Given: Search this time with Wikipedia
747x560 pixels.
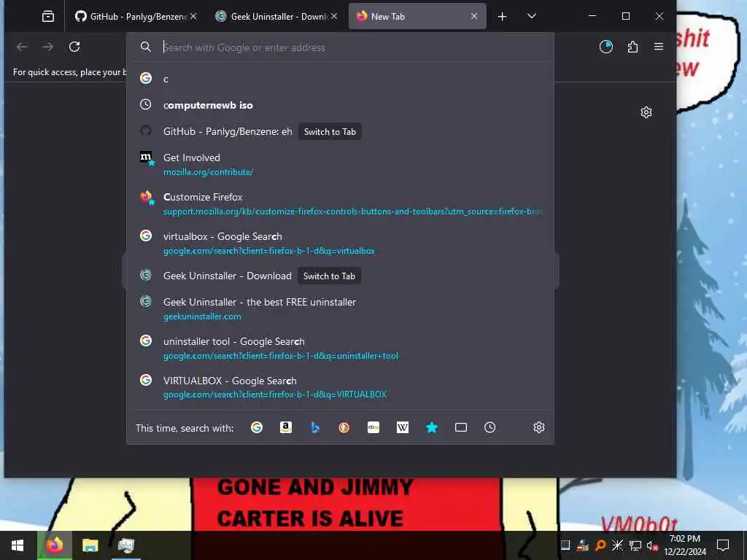Looking at the screenshot, I should (x=403, y=427).
